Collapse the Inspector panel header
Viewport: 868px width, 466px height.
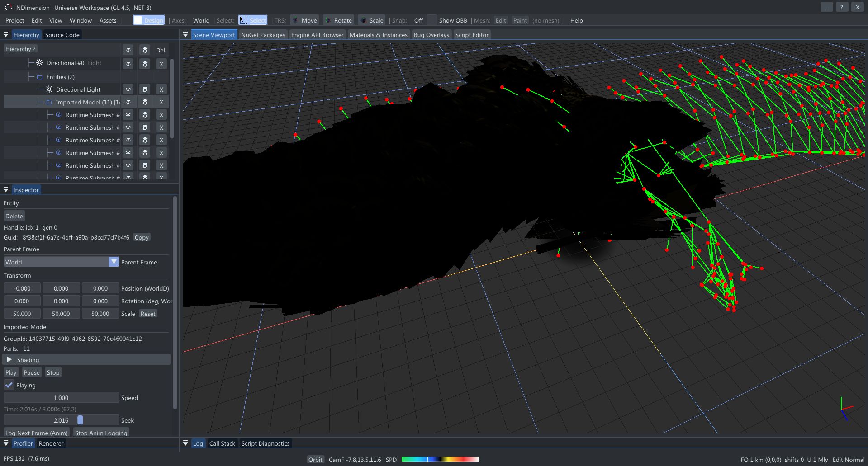(x=6, y=189)
